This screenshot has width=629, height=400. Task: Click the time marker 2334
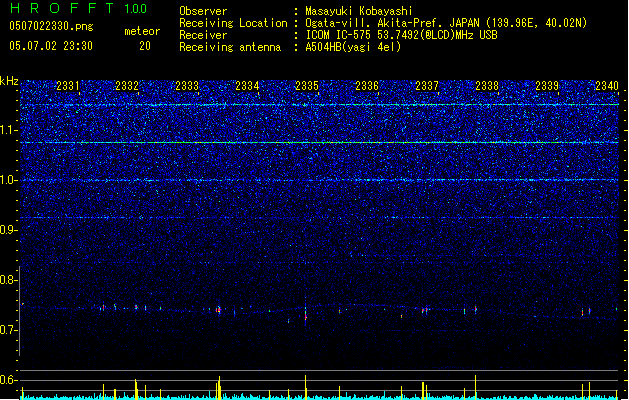point(247,85)
